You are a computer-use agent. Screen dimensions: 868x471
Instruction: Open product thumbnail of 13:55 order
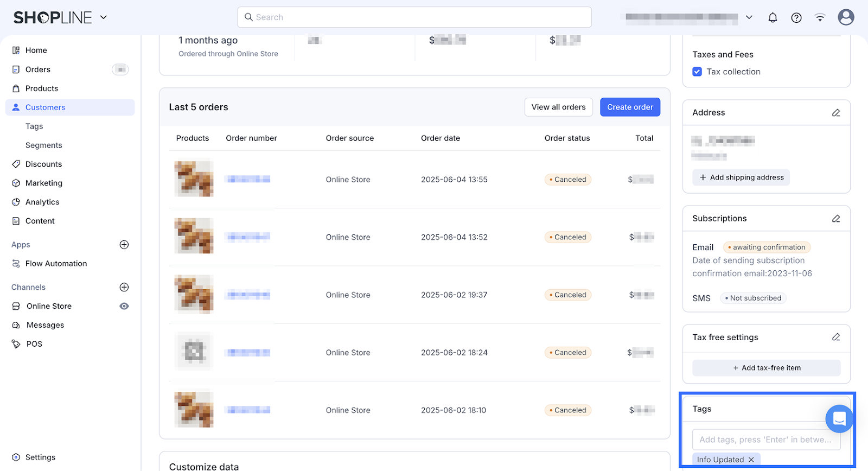194,179
